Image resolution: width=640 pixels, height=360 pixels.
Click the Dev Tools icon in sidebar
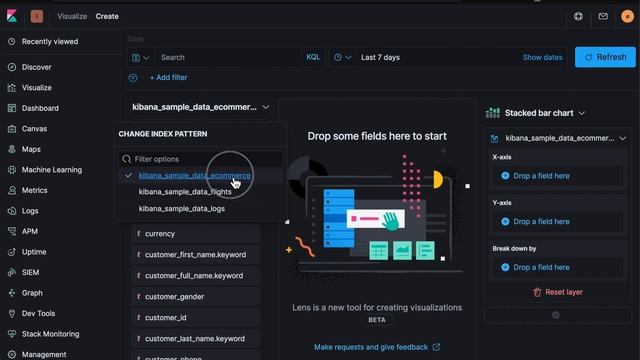(12, 313)
